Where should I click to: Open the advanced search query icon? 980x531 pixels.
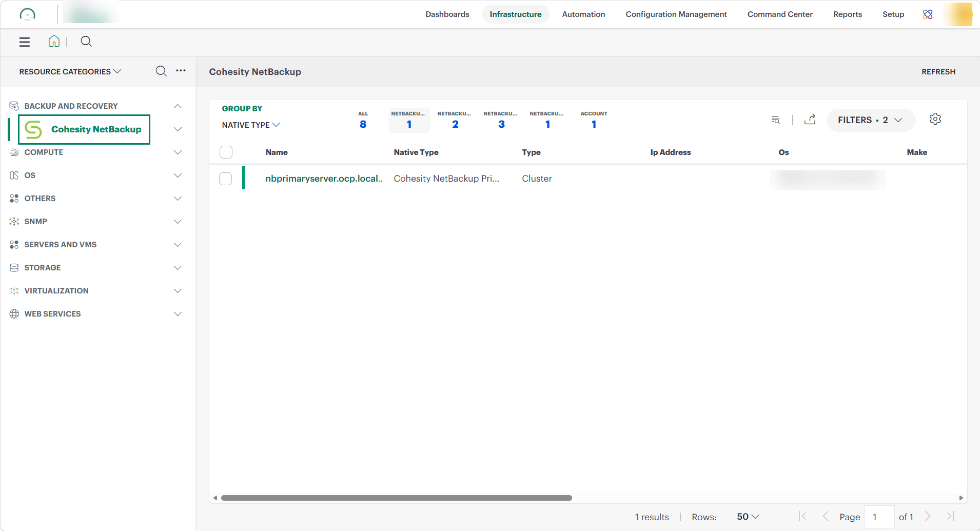click(x=776, y=120)
